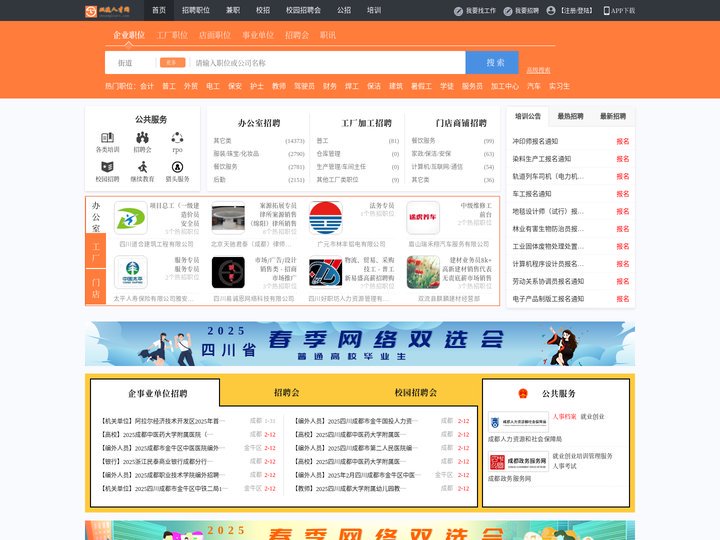Switch to the 最新招聘 tab

[x=613, y=117]
